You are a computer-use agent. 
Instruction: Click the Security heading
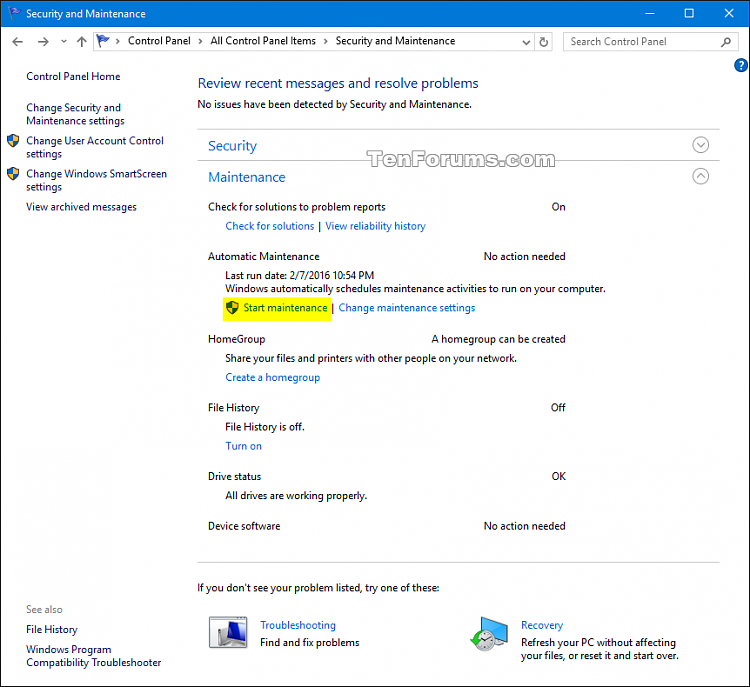[x=232, y=146]
